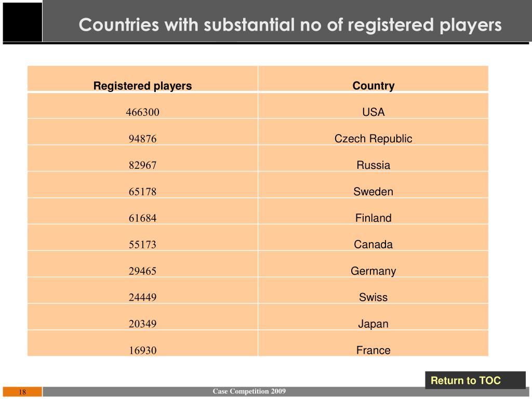This screenshot has height=399, width=532.
Task: Click the Canada country cell
Action: pyautogui.click(x=373, y=245)
